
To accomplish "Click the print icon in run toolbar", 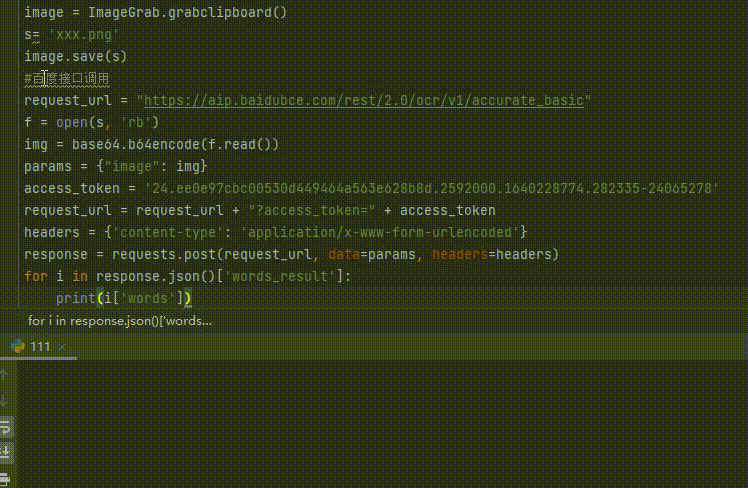I will [6, 478].
